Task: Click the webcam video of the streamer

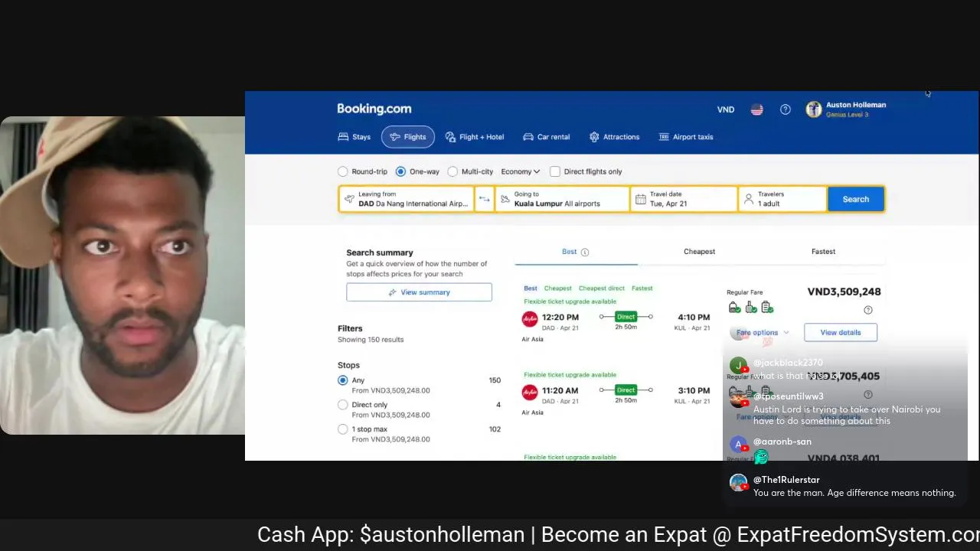Action: pos(122,275)
